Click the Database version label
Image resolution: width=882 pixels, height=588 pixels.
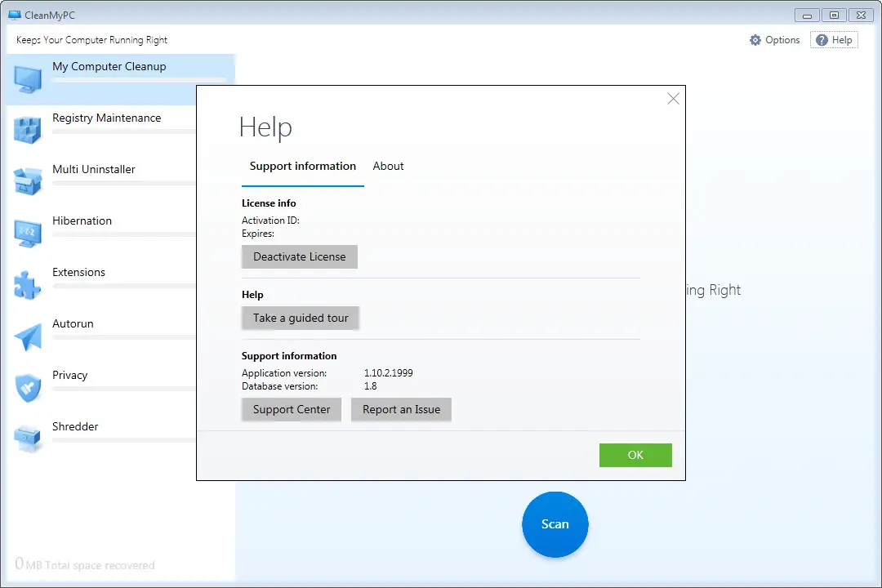279,386
